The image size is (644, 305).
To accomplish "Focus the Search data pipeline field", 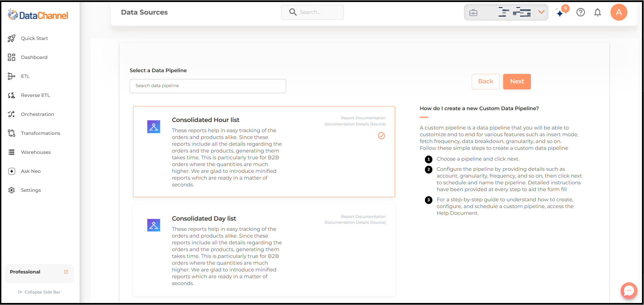I will pos(208,86).
